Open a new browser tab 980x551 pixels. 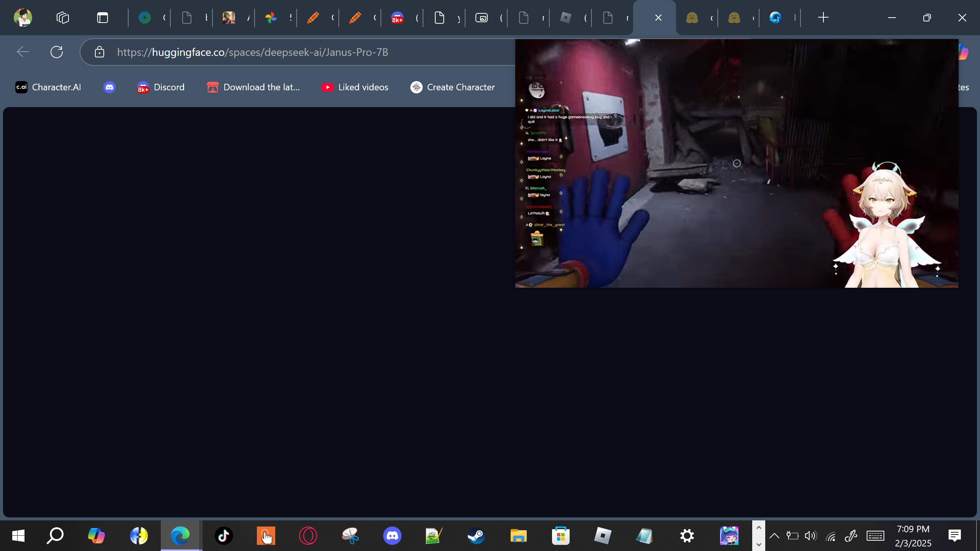(x=823, y=18)
